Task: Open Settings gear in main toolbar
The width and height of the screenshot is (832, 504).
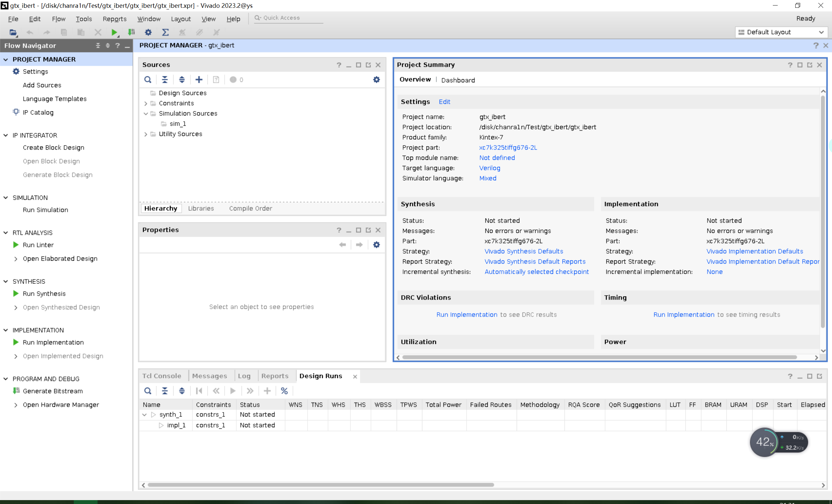Action: [148, 32]
